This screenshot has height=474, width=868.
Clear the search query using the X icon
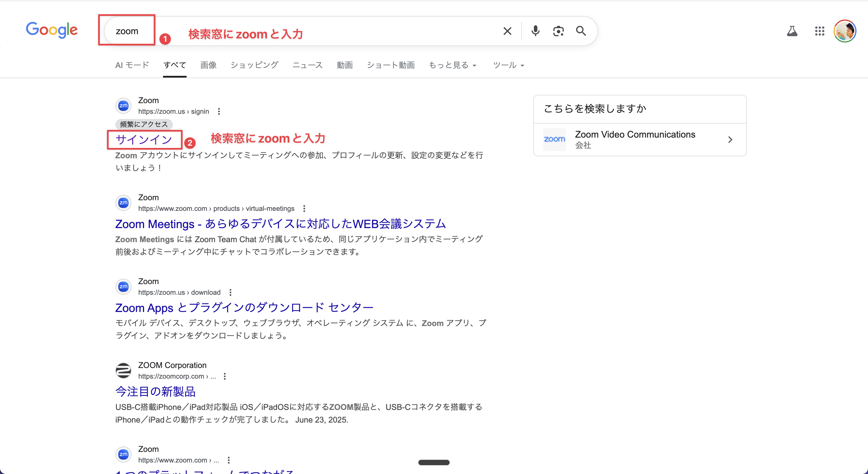[x=507, y=31]
